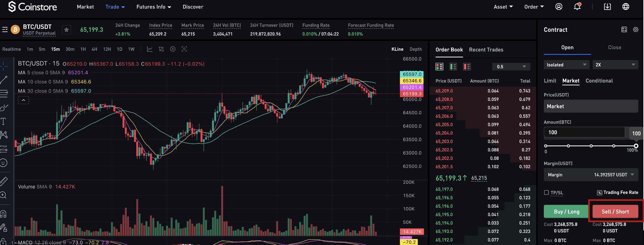Viewport: 644px width, 245px height.
Task: Select the Text annotation tool
Action: [x=4, y=121]
